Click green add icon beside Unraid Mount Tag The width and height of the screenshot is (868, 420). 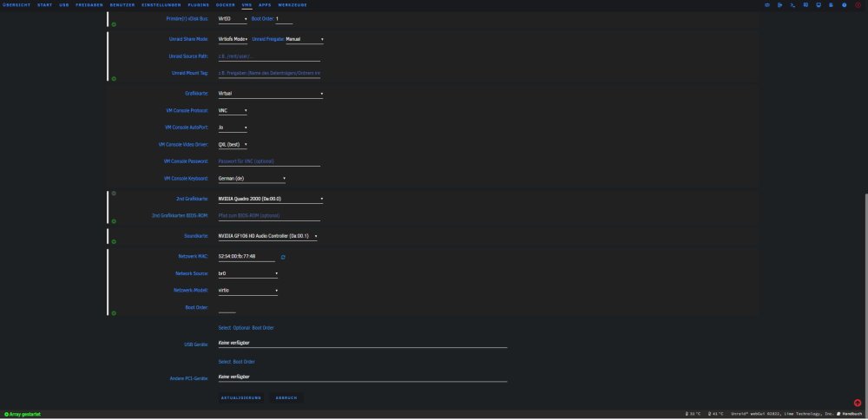coord(114,79)
